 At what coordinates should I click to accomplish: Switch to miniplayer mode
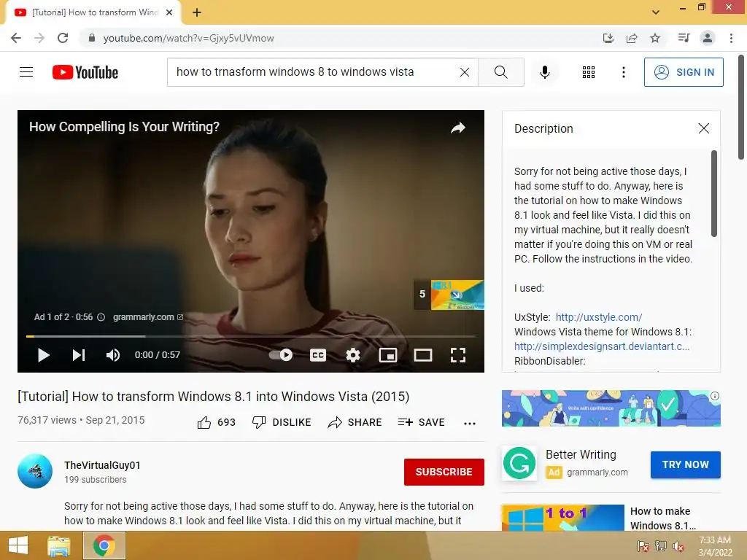tap(388, 355)
